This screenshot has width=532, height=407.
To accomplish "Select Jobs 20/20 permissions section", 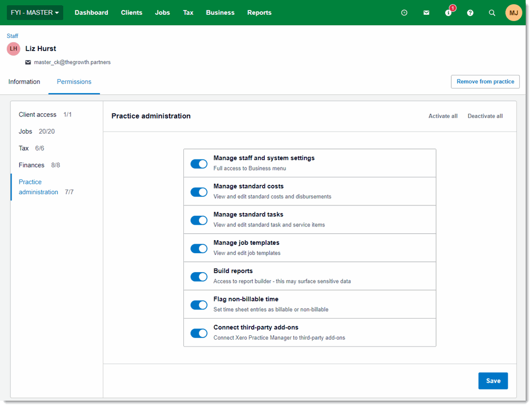I will tap(37, 132).
